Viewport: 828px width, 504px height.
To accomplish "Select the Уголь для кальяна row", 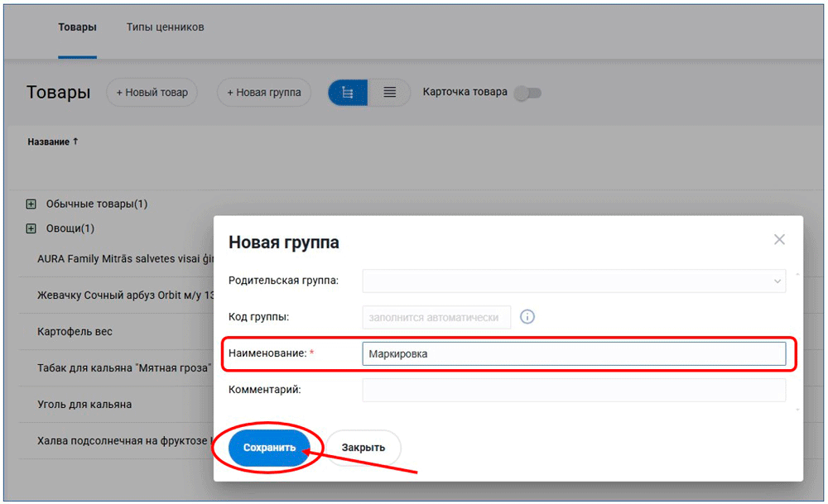I will click(x=84, y=405).
